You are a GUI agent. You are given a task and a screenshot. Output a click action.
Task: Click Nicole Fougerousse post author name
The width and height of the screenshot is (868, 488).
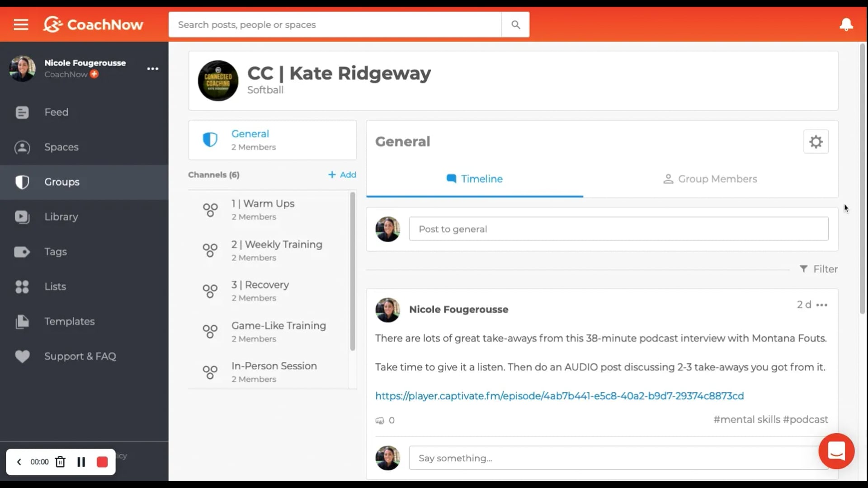point(458,310)
